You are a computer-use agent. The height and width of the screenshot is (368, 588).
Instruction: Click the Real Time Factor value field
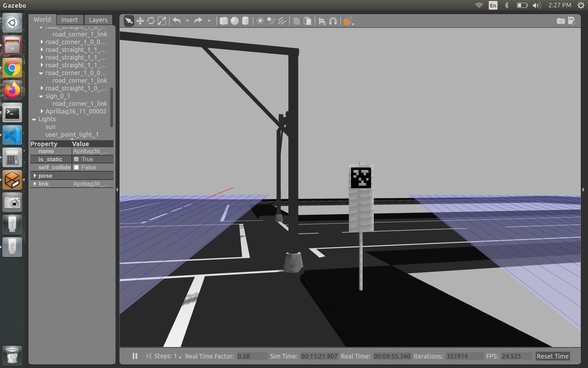[252, 356]
